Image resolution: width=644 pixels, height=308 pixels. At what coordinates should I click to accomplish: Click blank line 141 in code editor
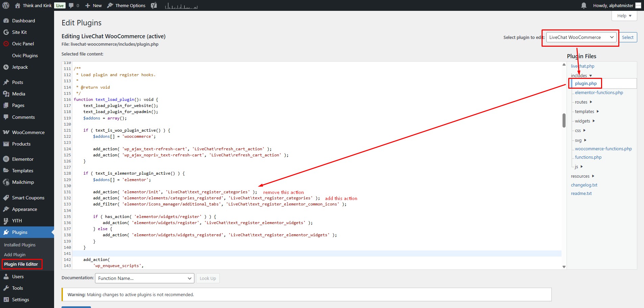tap(317, 254)
